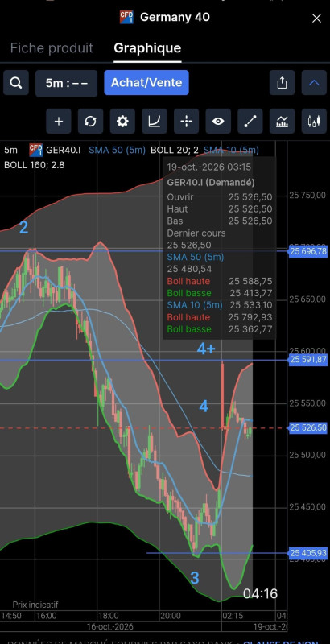Click the 25 650,00 price axis value

pos(307,299)
